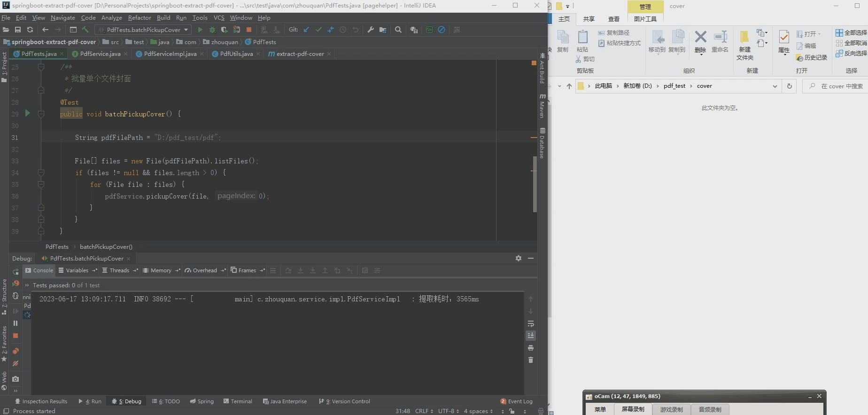Click the Search Everywhere magnifier icon
Screen dimensions: 868x415
coord(398,30)
